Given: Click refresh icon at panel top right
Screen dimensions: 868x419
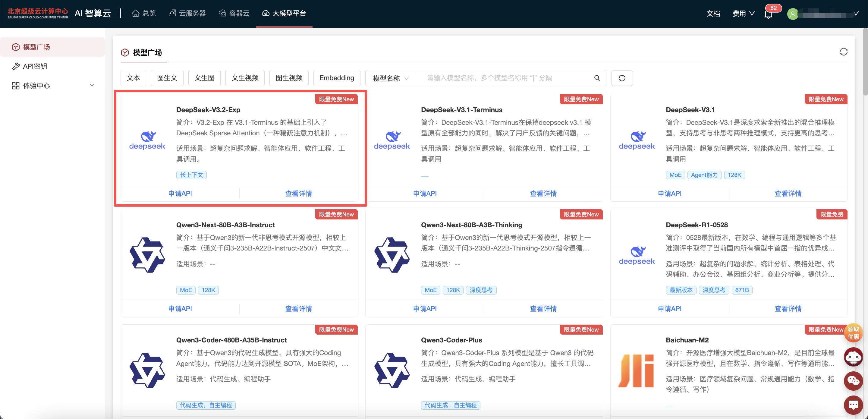Looking at the screenshot, I should tap(843, 52).
